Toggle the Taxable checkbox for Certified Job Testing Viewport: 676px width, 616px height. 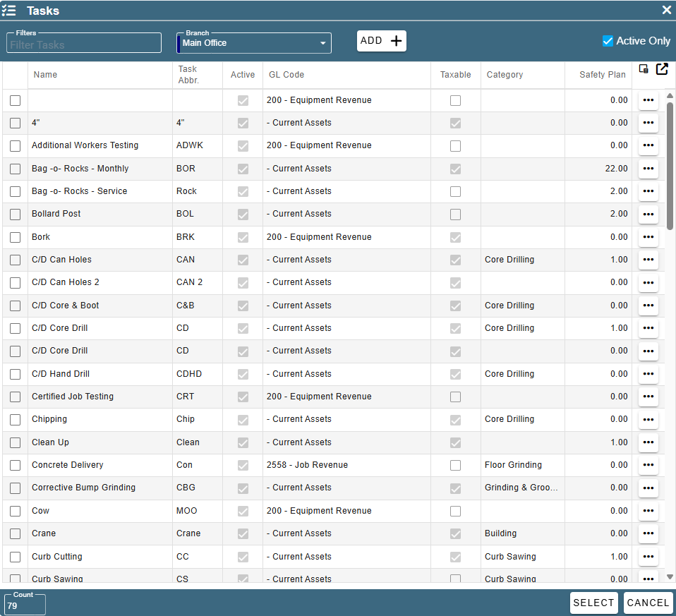[455, 397]
